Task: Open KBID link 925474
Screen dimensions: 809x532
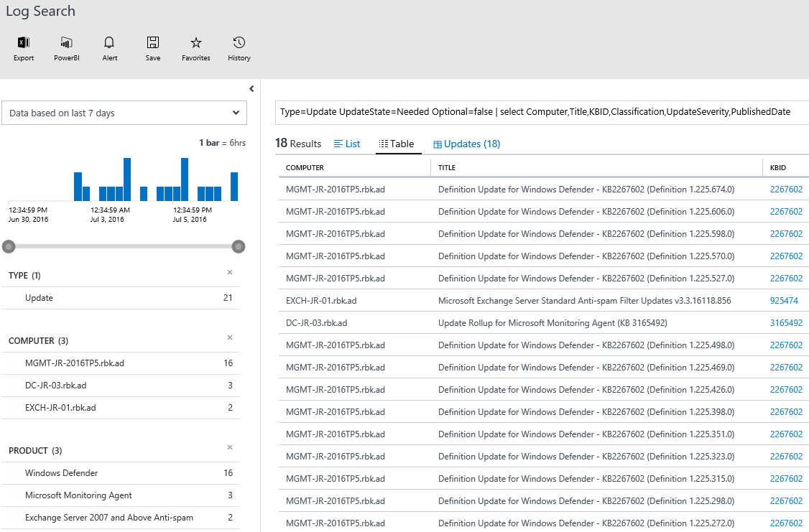Action: pos(785,301)
